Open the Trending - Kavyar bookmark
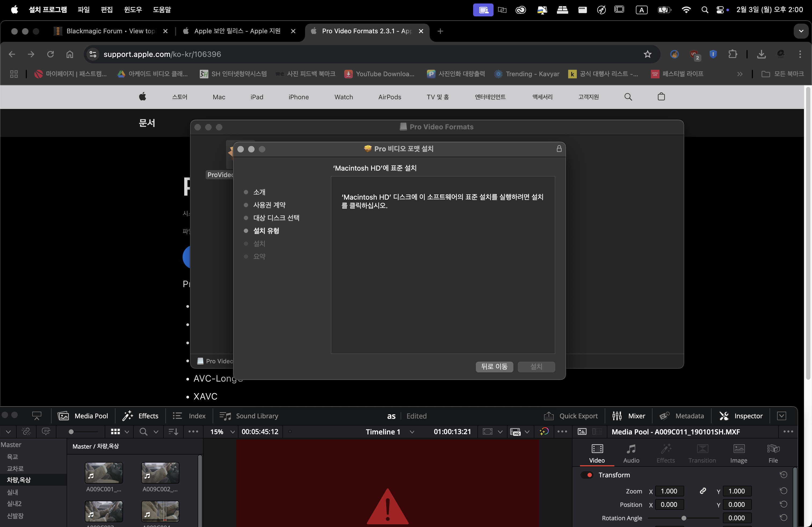812x527 pixels. pos(527,74)
